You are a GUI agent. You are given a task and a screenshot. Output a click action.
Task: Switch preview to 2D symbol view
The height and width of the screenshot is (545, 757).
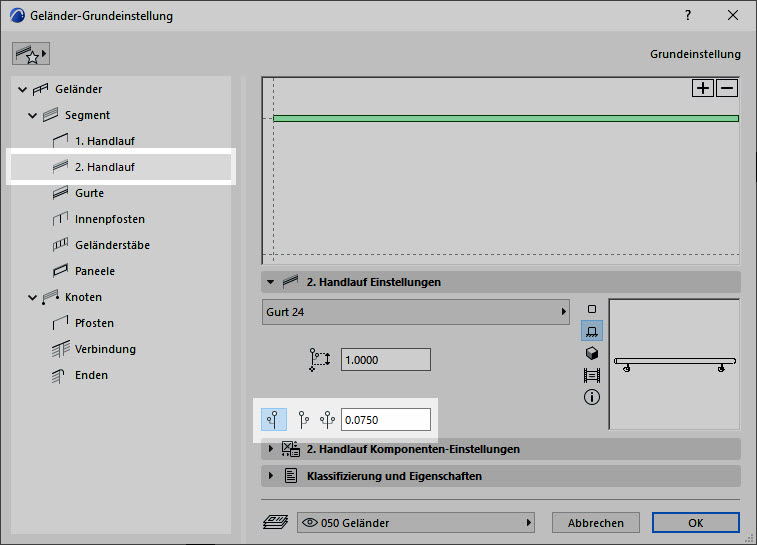[592, 309]
